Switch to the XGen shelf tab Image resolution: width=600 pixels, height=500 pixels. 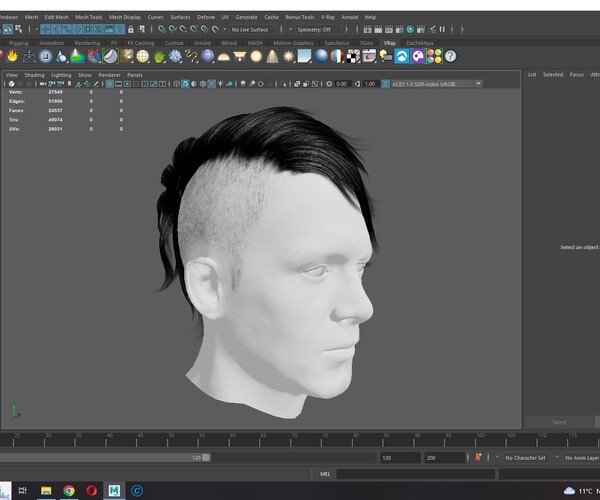(366, 43)
